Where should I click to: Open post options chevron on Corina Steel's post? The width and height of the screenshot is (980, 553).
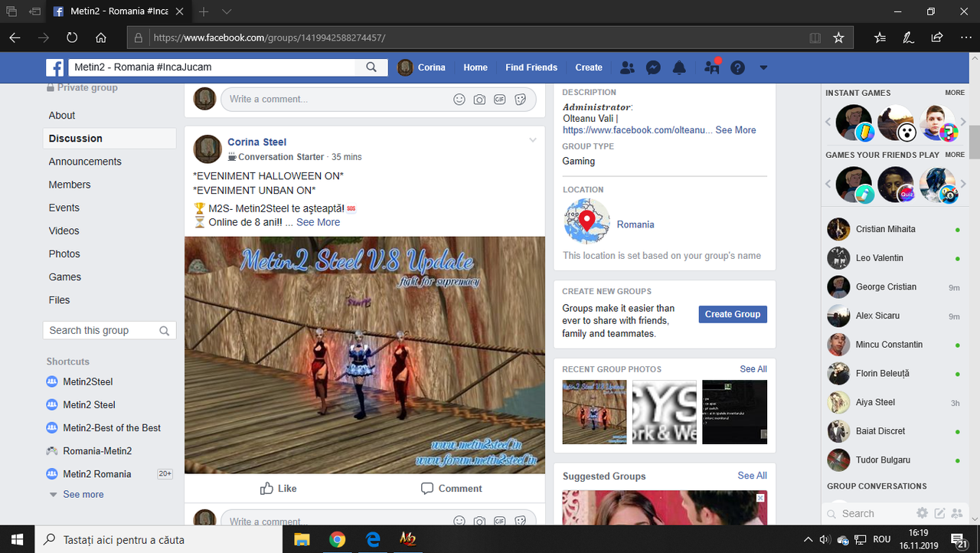coord(533,139)
